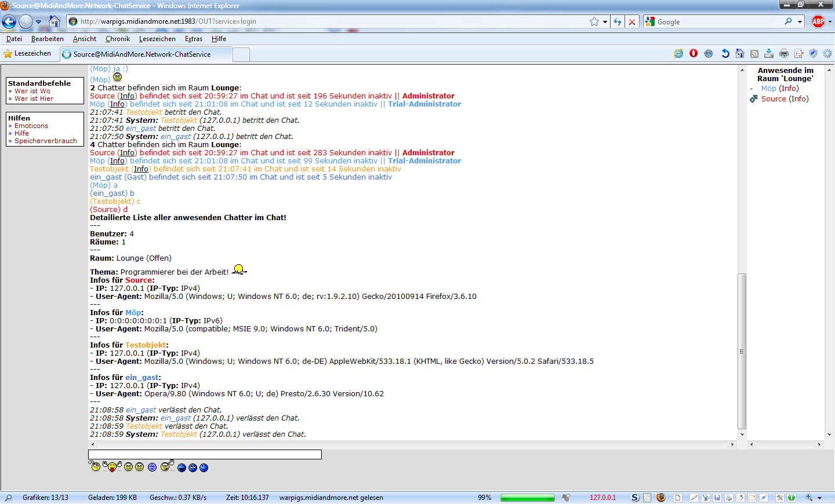Click the blue shield security icon
Viewport: 835px width, 504px height.
(813, 53)
